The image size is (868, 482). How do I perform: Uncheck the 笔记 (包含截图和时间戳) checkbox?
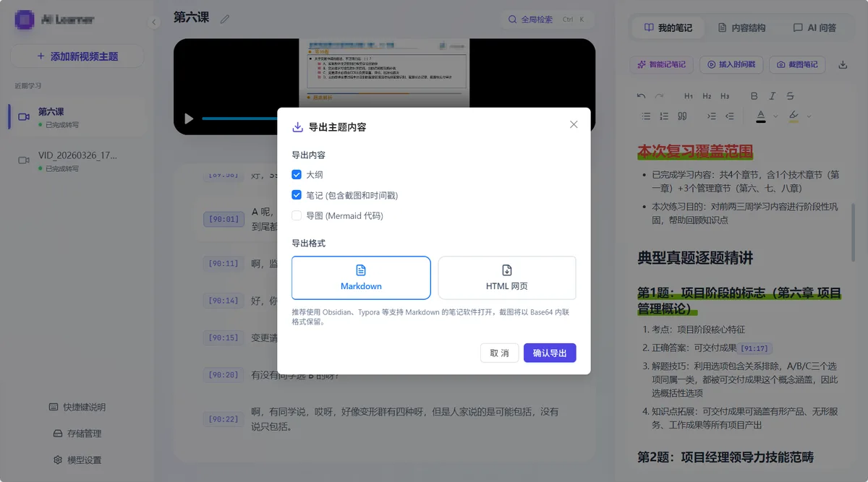point(297,195)
